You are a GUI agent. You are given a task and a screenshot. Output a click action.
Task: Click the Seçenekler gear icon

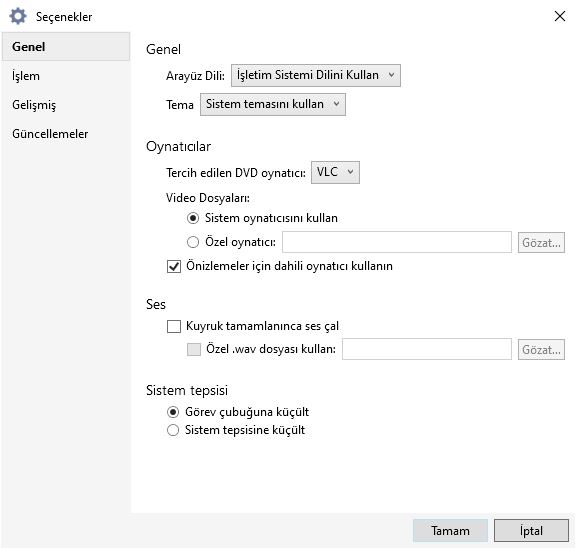(18, 17)
